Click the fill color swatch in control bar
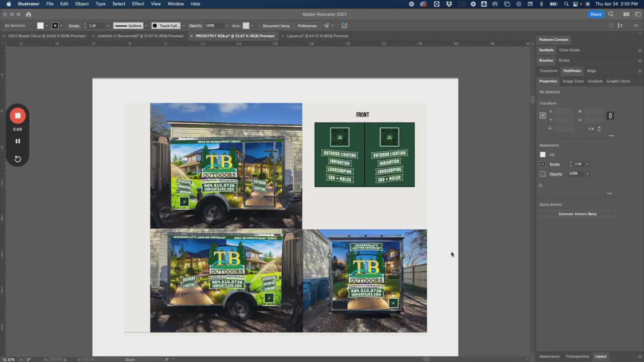The image size is (644, 362). coord(40,26)
